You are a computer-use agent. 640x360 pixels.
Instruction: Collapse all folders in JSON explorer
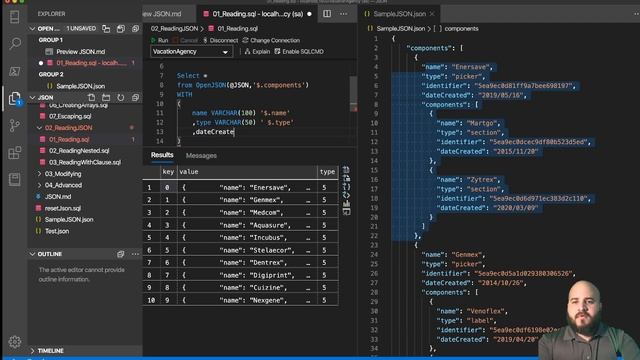pyautogui.click(x=135, y=98)
